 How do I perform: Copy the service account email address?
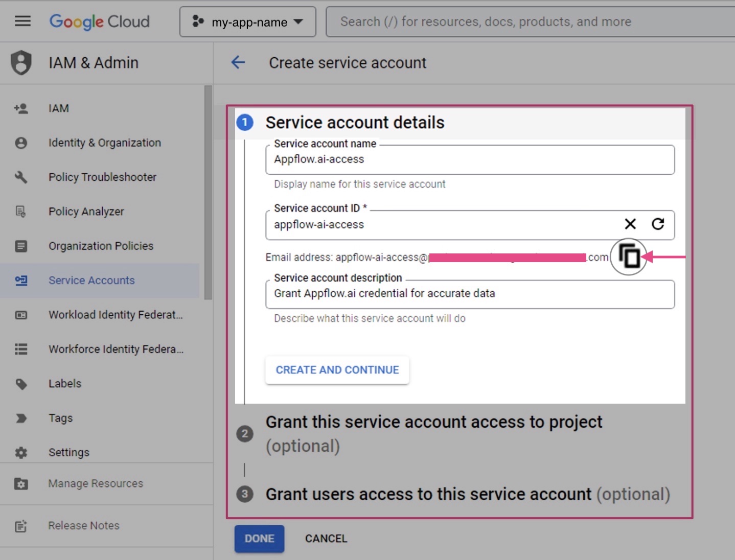(629, 257)
